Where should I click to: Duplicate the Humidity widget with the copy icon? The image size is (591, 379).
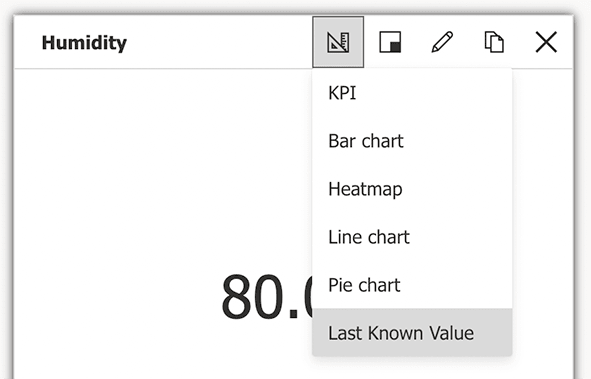[494, 42]
